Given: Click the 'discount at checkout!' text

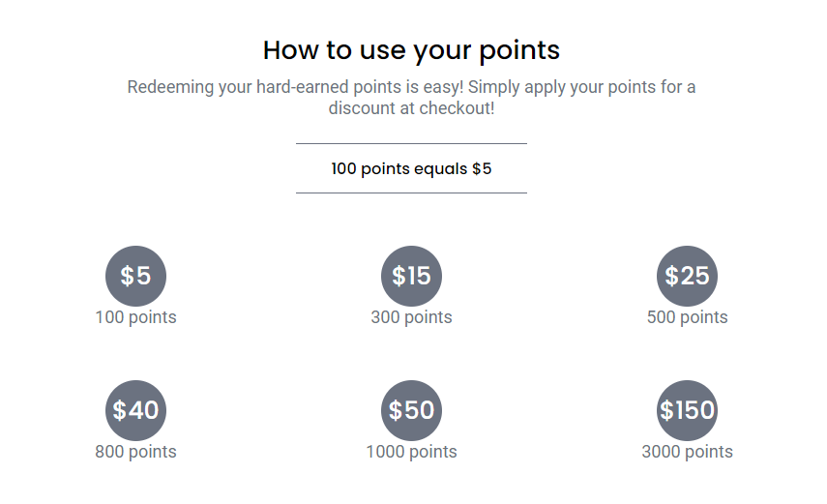Looking at the screenshot, I should [x=411, y=108].
